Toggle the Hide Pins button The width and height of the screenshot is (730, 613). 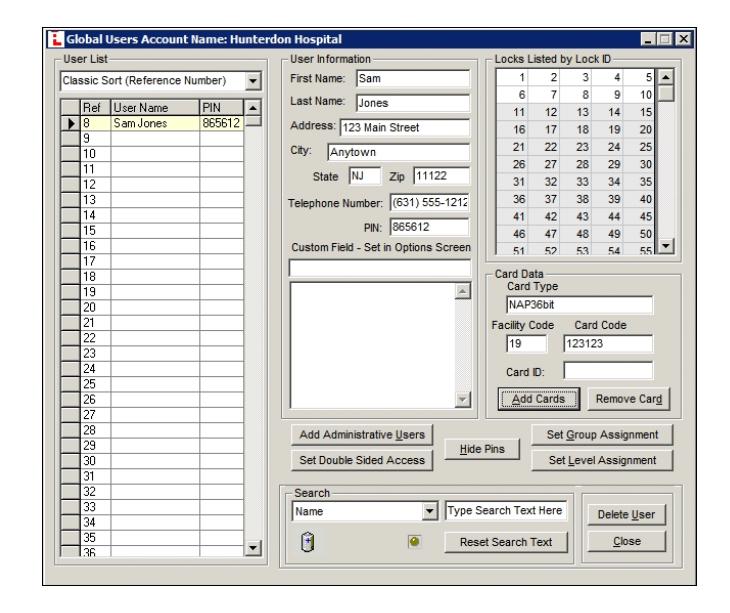click(x=482, y=449)
